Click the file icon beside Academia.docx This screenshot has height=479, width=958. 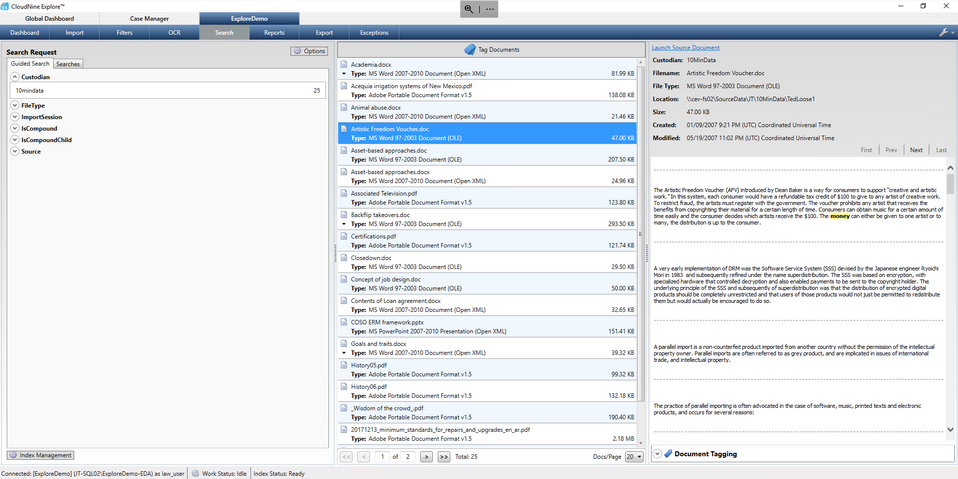[344, 63]
